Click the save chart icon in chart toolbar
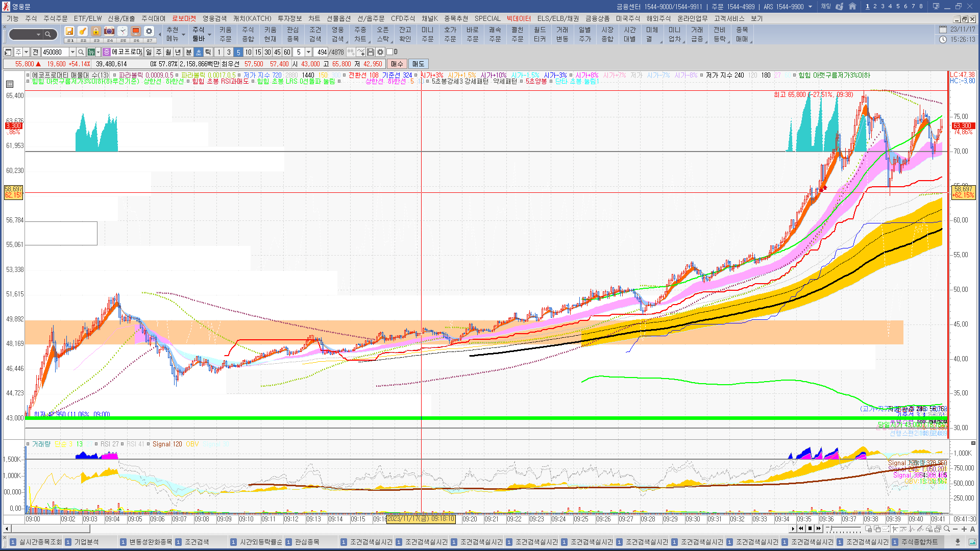The width and height of the screenshot is (980, 551). [x=371, y=52]
